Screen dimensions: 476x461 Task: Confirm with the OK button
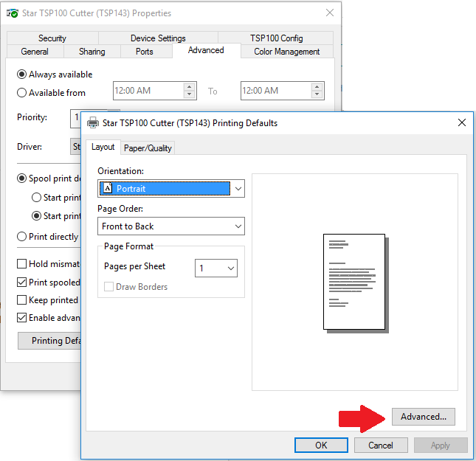(321, 445)
